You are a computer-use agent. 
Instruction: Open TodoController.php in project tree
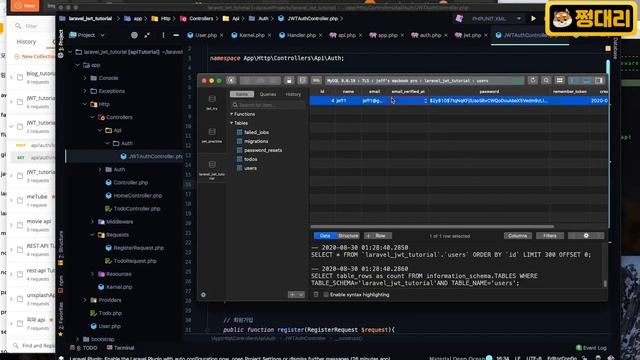[x=133, y=209]
